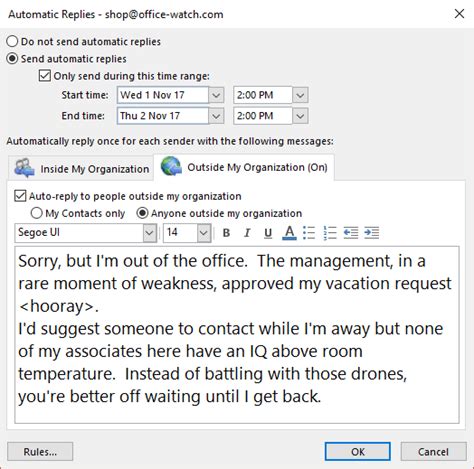Switch to Outside My Organization (On) tab
This screenshot has height=469, width=474.
[x=244, y=167]
